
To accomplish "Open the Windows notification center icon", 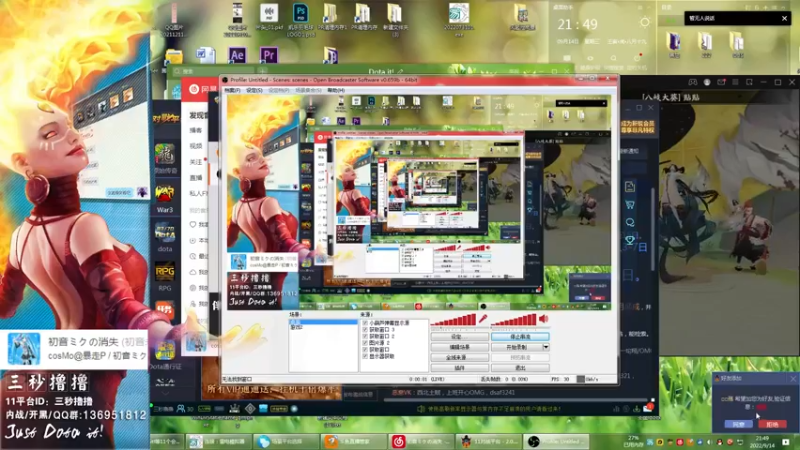I will tap(786, 441).
